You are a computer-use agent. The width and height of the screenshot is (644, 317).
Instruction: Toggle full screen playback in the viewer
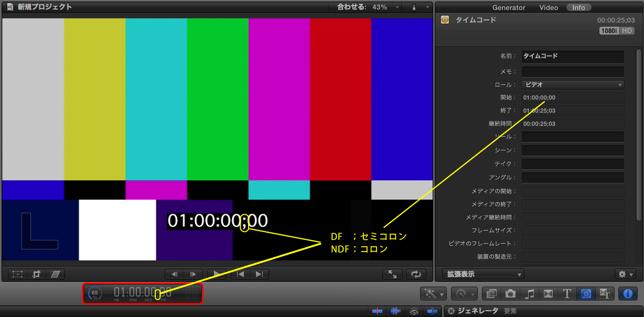pyautogui.click(x=392, y=274)
